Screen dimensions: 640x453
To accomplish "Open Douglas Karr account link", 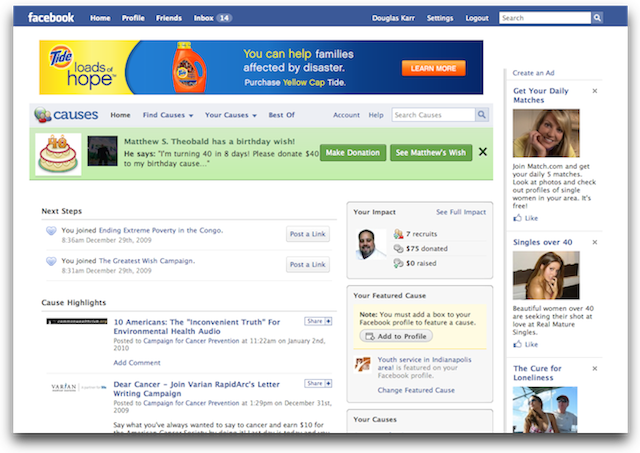I will (x=393, y=18).
